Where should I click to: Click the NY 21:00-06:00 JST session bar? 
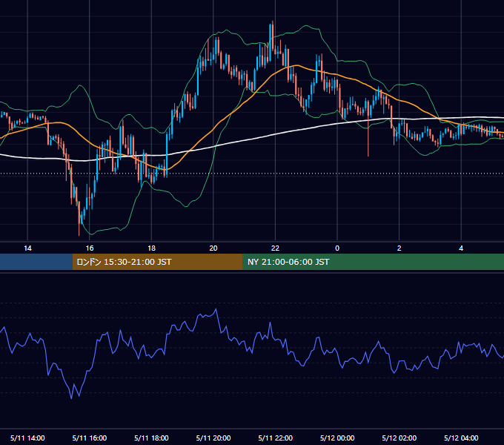tap(373, 262)
